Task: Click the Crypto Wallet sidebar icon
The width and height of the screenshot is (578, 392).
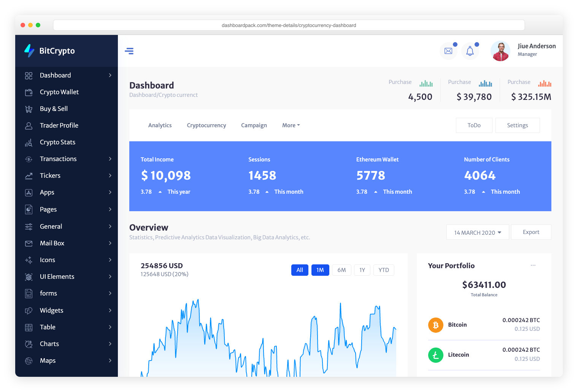Action: point(29,92)
